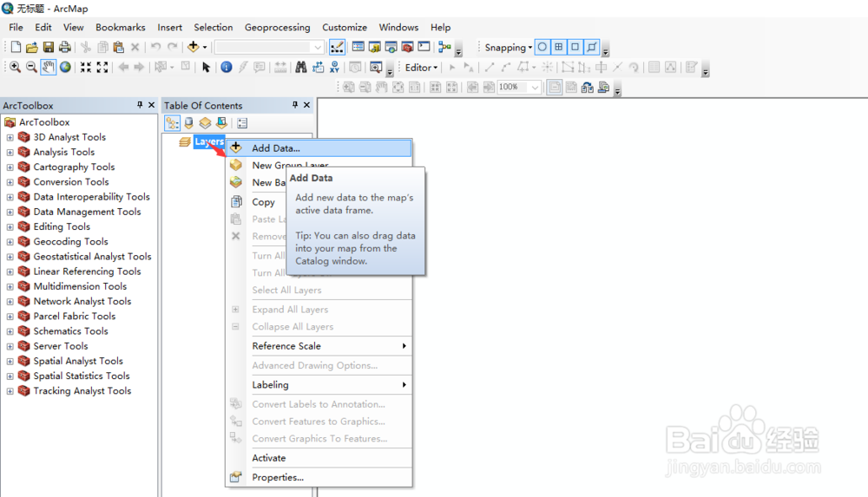Pin the ArcToolbox panel
The height and width of the screenshot is (497, 868).
coord(140,105)
